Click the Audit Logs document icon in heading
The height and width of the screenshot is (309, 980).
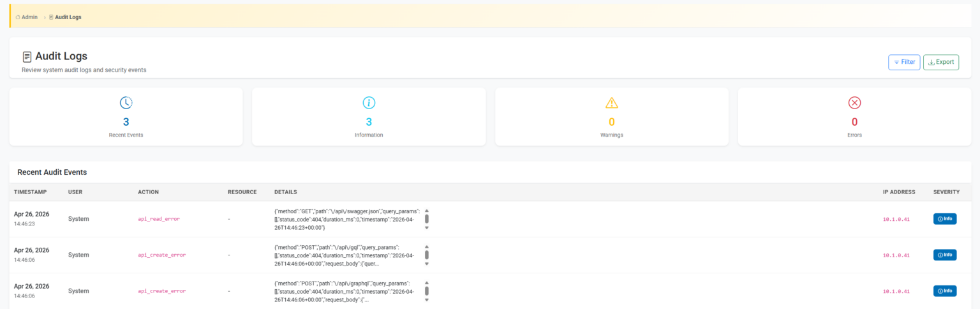point(27,56)
